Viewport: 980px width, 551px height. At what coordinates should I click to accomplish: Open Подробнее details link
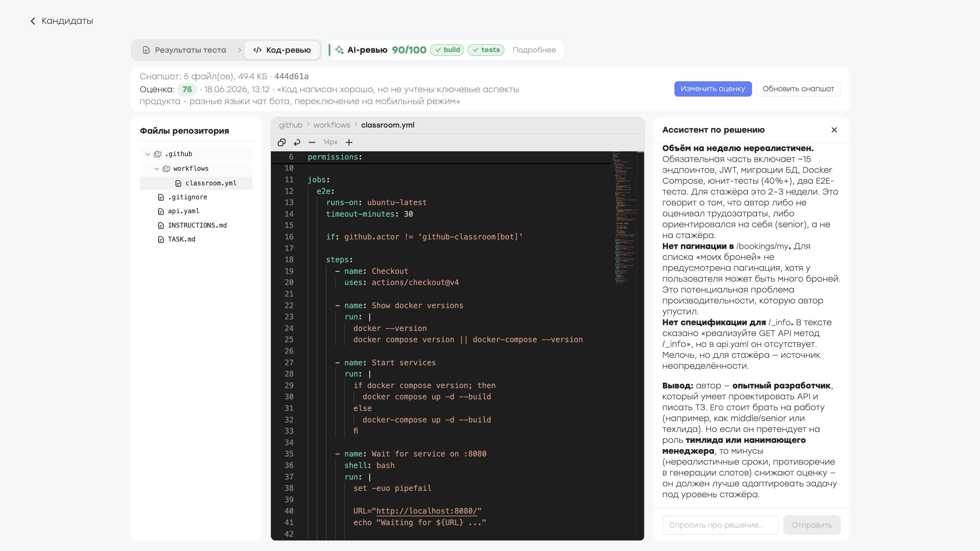(x=534, y=50)
